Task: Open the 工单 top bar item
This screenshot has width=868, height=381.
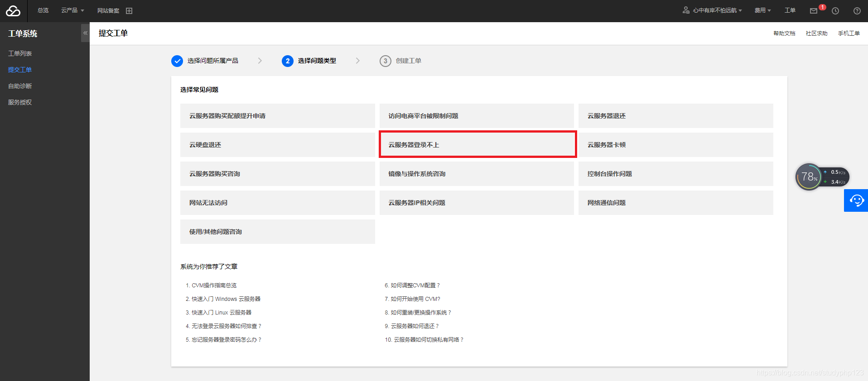Action: [790, 10]
